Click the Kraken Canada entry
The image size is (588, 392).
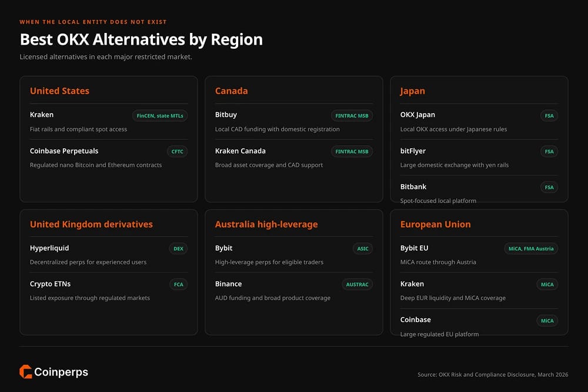(x=240, y=151)
